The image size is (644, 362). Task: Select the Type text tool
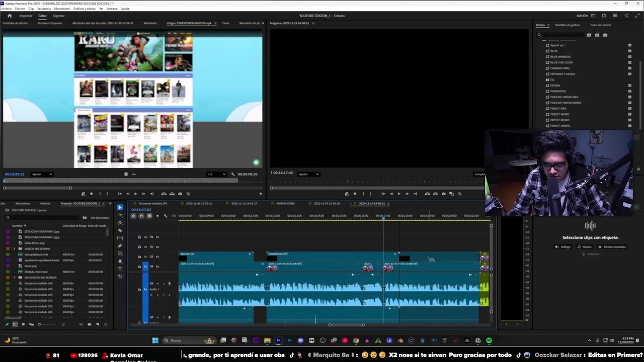coord(120,269)
